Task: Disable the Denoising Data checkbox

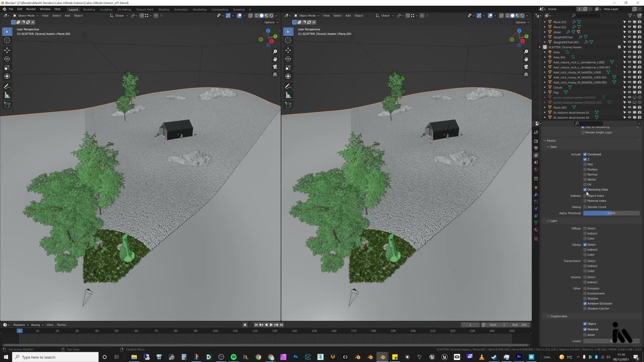Action: pos(585,190)
